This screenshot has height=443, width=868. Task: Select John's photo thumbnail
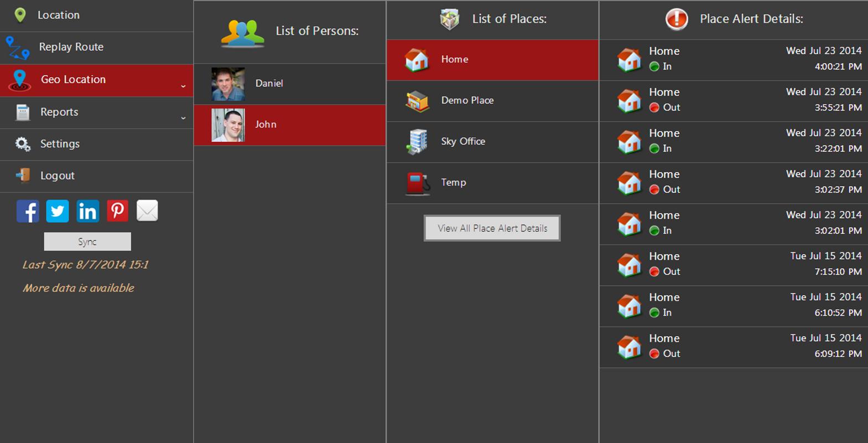point(228,125)
